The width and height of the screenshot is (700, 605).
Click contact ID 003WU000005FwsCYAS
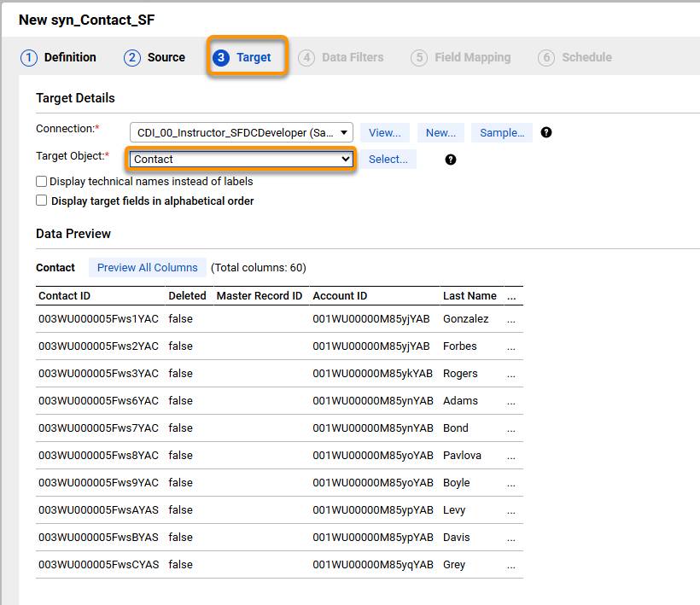coord(98,564)
